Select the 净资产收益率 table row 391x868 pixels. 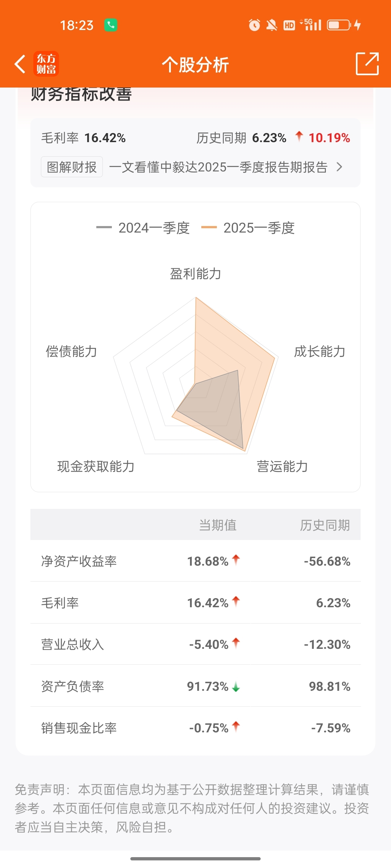coord(195,561)
